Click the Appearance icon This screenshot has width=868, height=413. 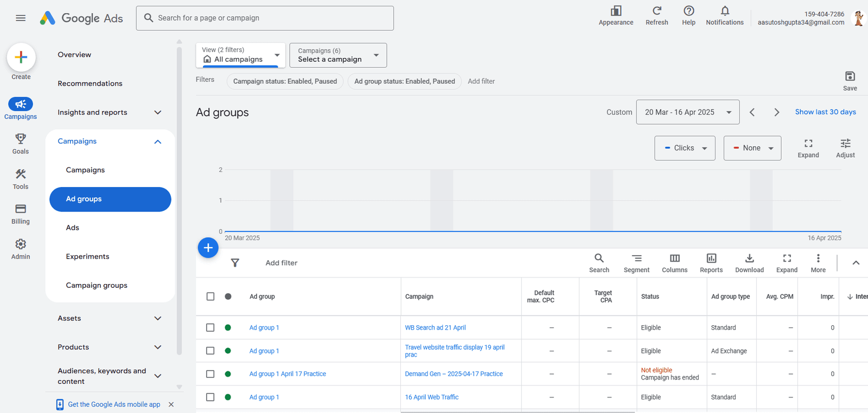coord(616,11)
